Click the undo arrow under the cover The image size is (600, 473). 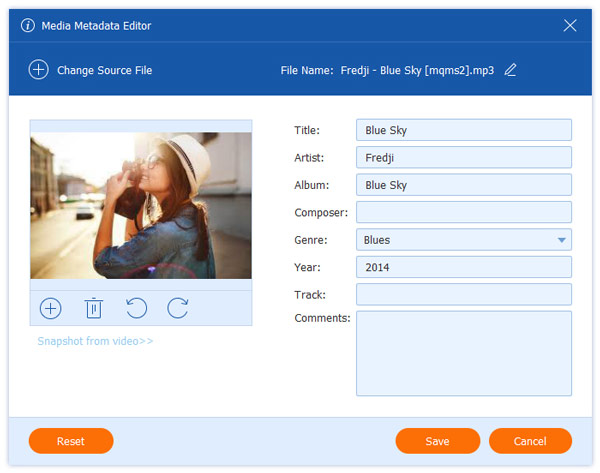click(x=136, y=308)
